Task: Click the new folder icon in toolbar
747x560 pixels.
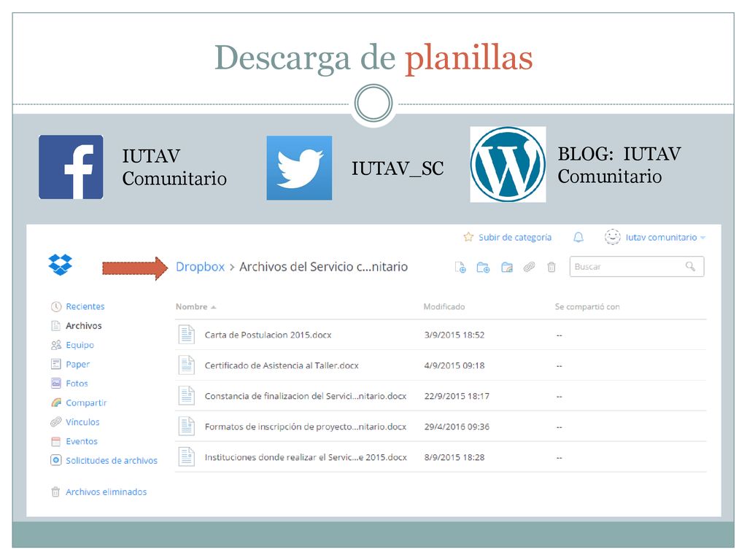Action: pos(483,267)
